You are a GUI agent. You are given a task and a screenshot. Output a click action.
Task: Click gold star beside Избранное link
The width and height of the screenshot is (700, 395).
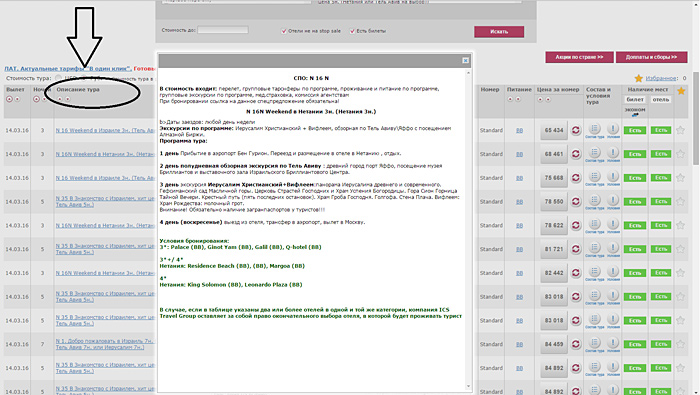pos(639,79)
